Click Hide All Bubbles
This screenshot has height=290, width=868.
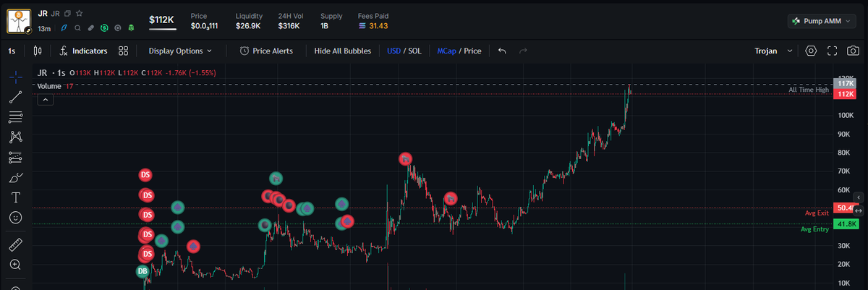[x=342, y=51]
